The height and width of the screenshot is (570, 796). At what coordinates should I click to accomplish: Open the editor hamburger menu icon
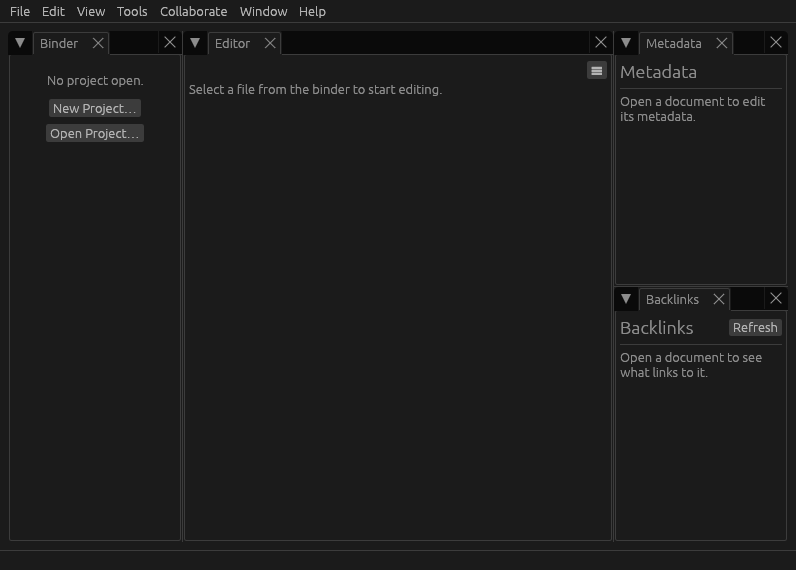coord(596,71)
